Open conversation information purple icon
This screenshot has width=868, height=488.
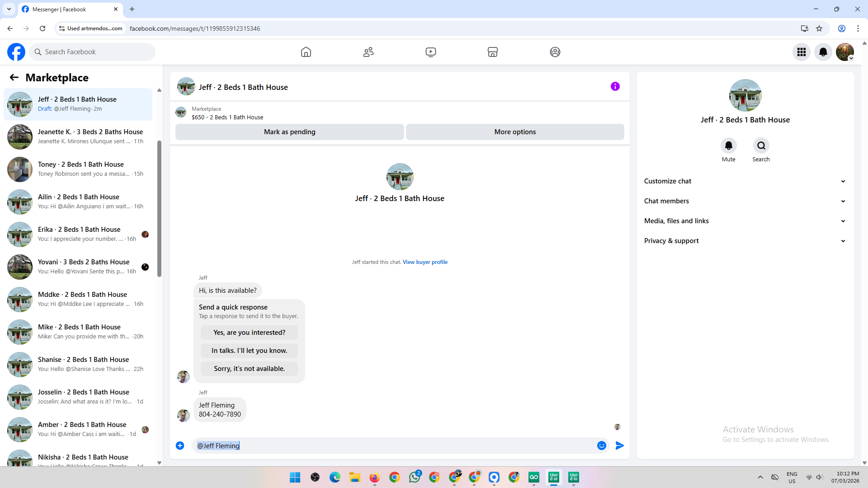tap(615, 86)
